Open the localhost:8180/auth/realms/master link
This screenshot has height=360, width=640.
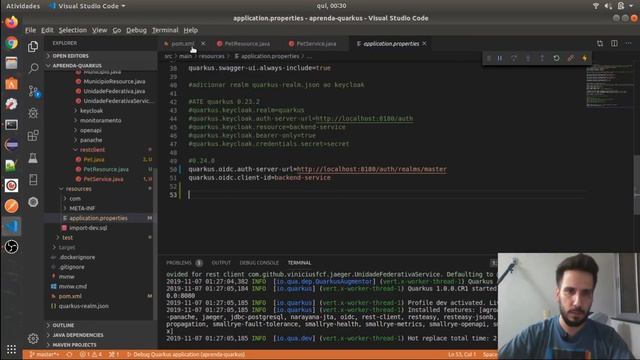(x=371, y=169)
